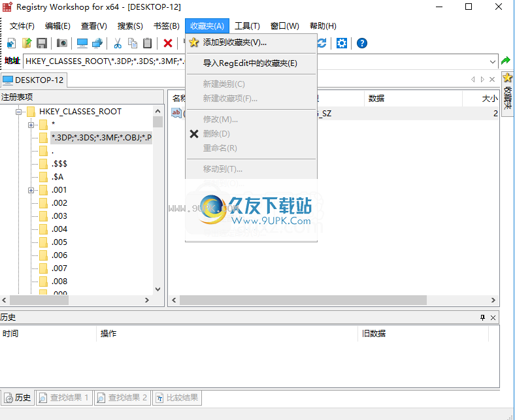Click the 旧数据 history column header
515x420 pixels.
point(423,334)
